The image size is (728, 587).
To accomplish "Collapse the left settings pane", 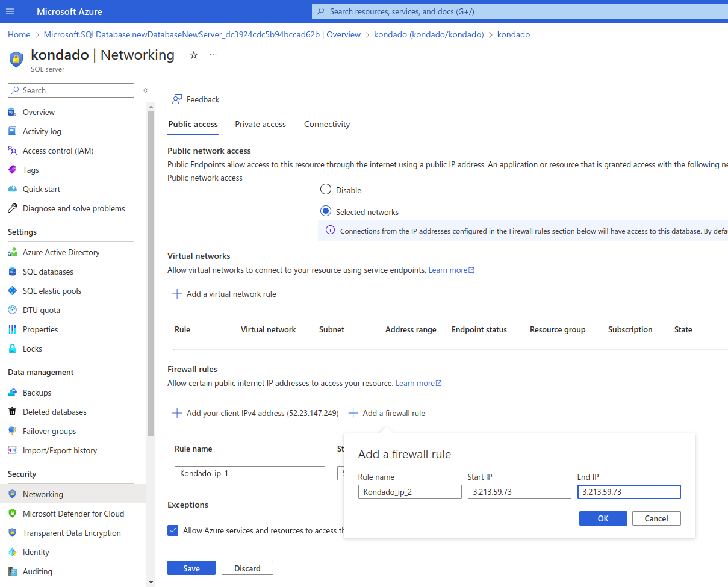I will point(146,90).
